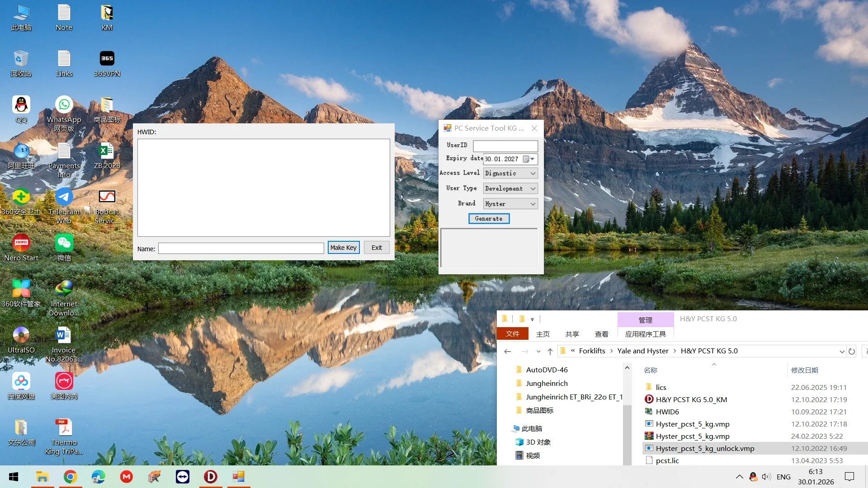Open quick access toolbar customize dropdown

click(532, 319)
